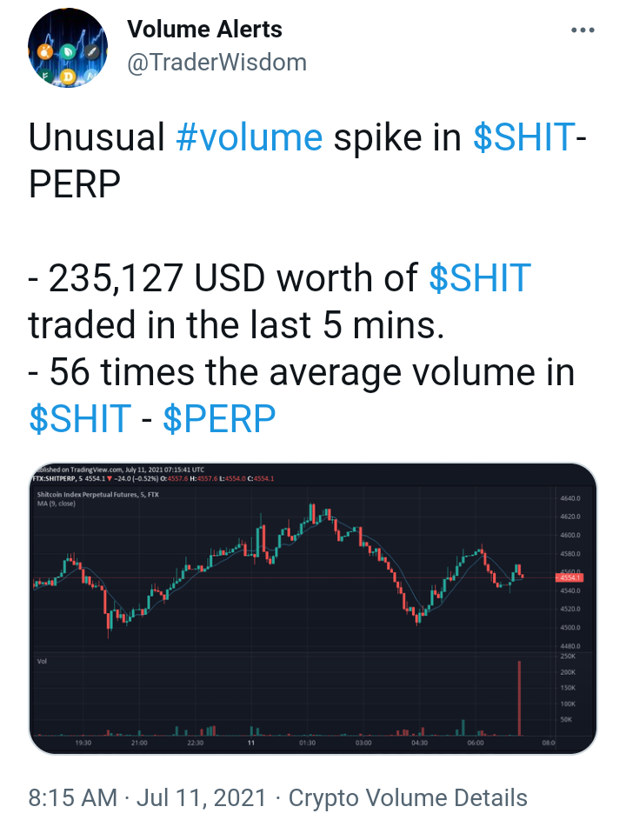Viewport: 626px width, 840px height.
Task: Open the three-dot more options menu
Action: (583, 30)
